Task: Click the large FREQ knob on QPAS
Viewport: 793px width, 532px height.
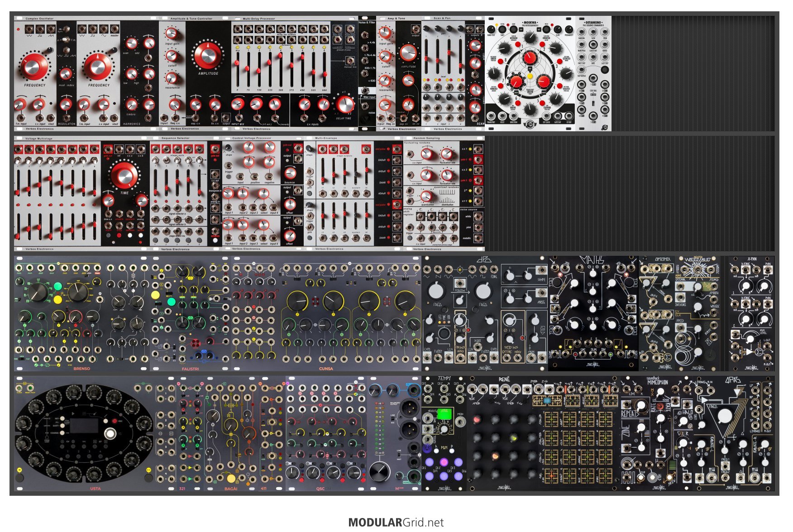Action: click(724, 416)
